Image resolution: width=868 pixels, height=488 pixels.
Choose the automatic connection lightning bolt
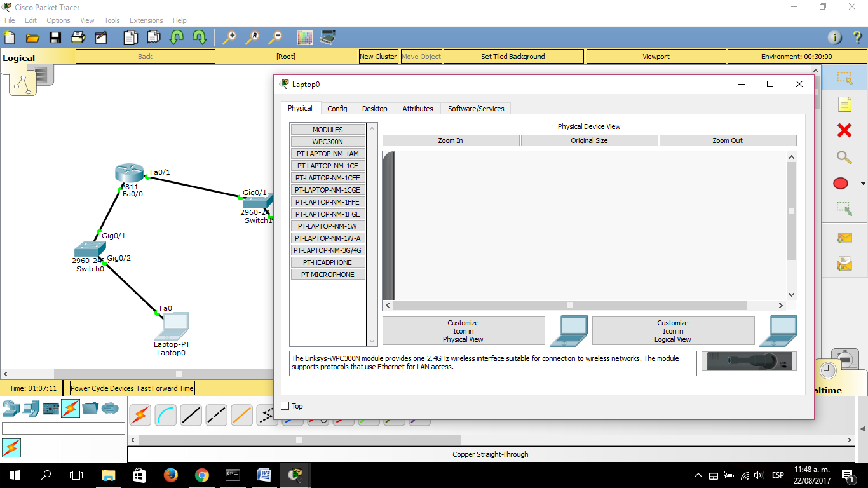point(140,414)
